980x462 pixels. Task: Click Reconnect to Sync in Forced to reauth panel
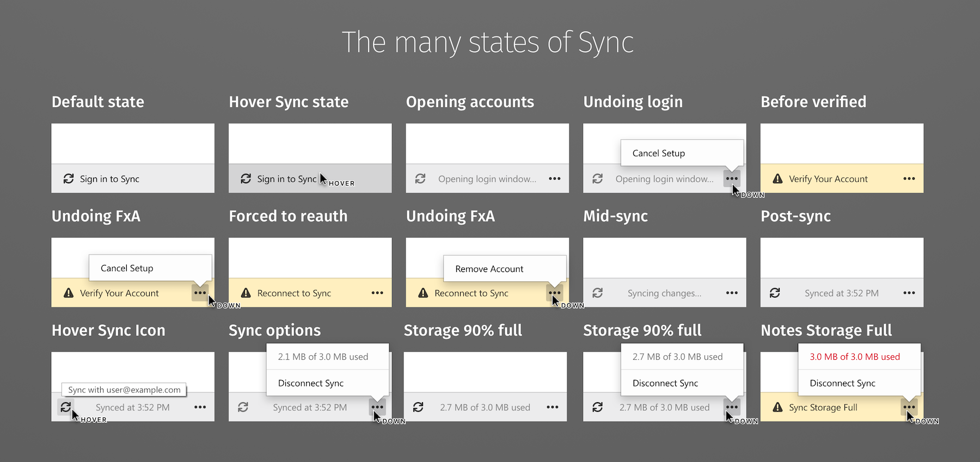click(x=294, y=293)
